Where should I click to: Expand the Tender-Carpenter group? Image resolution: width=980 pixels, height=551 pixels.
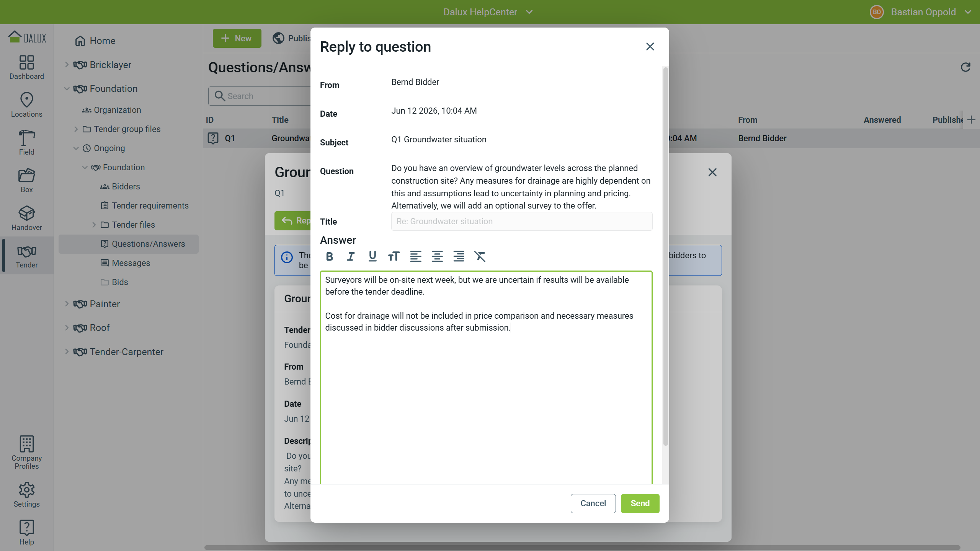[67, 352]
